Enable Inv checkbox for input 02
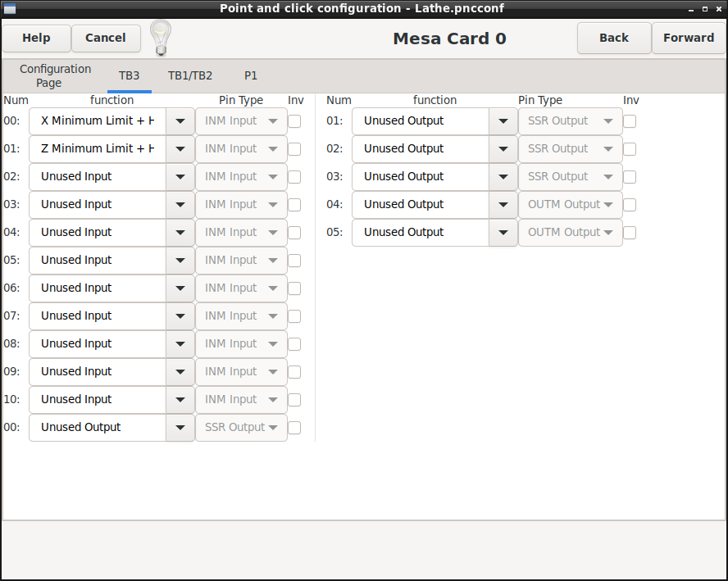Screen dimensions: 728x581 pyautogui.click(x=294, y=177)
